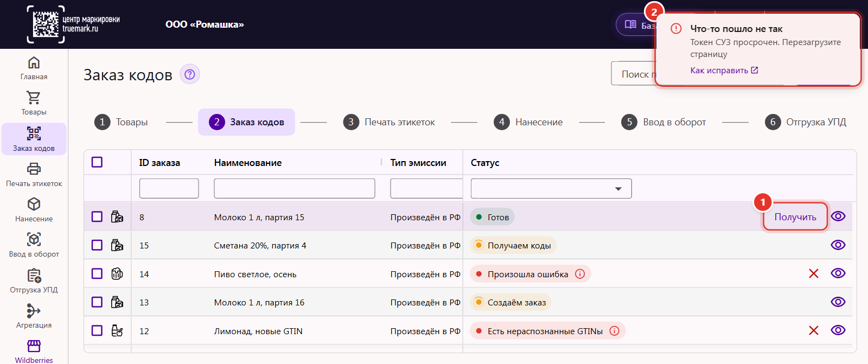Click info icon next to Есть нераспознанные GTINы
The image size is (868, 364).
coord(615,331)
